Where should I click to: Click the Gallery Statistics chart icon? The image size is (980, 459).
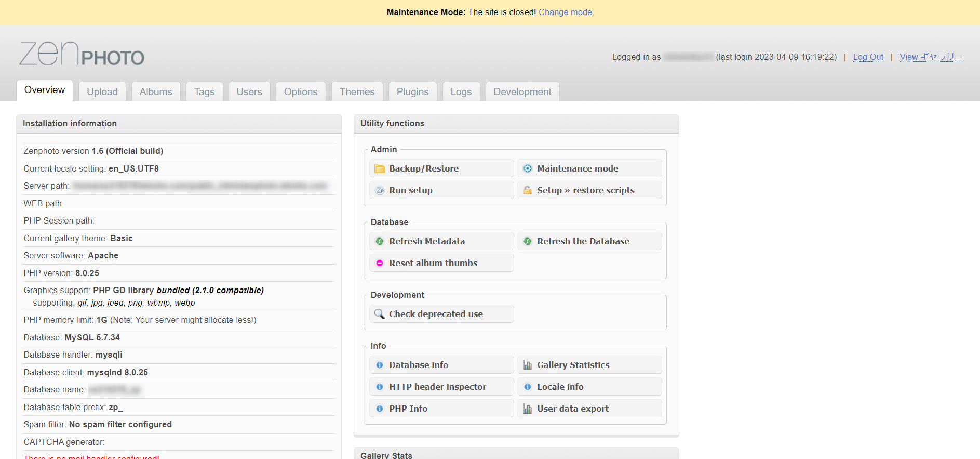(528, 365)
